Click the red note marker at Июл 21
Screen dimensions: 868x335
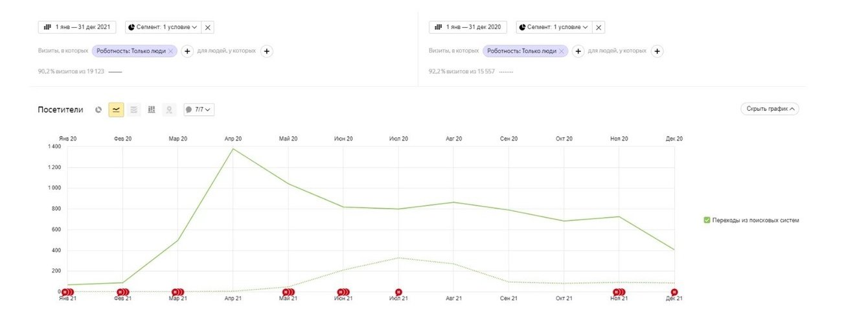pos(398,292)
